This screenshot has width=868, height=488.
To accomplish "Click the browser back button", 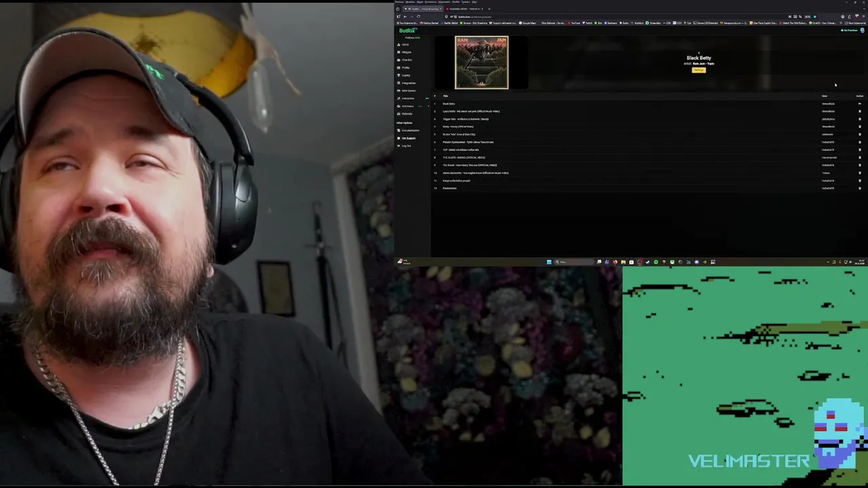I will coord(405,16).
